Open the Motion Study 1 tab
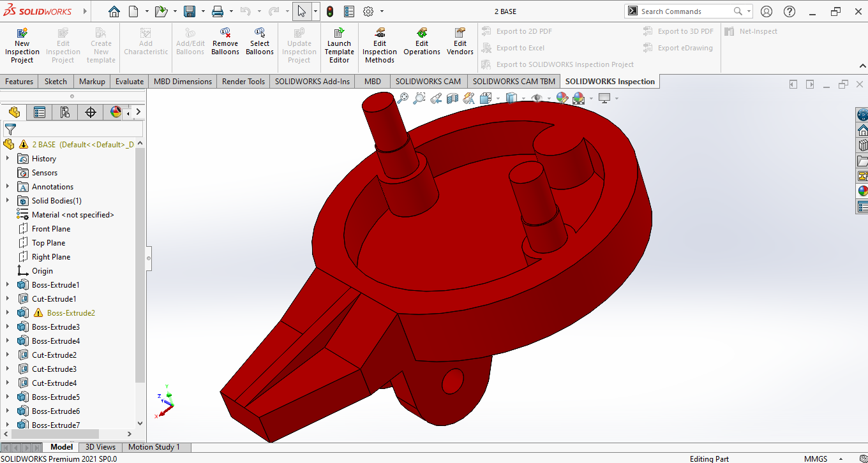 point(154,447)
